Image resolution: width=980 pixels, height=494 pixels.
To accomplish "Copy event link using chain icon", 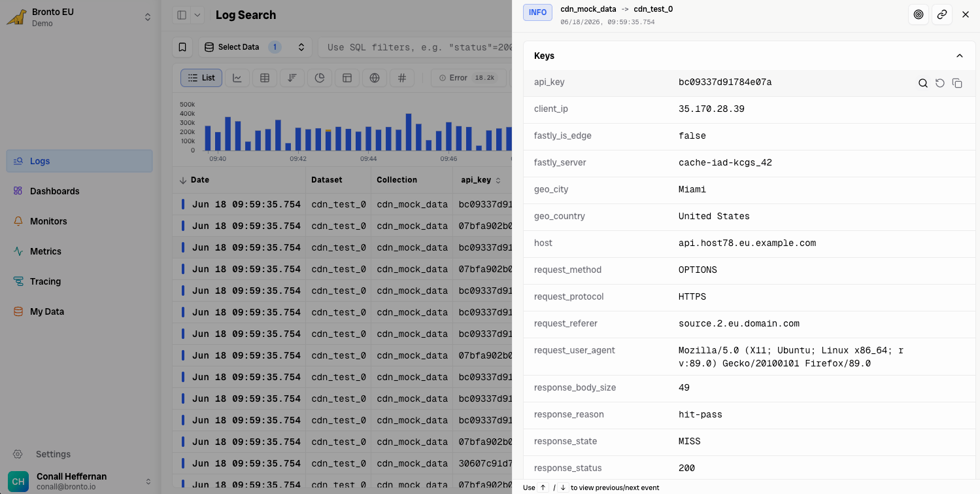I will pyautogui.click(x=942, y=14).
